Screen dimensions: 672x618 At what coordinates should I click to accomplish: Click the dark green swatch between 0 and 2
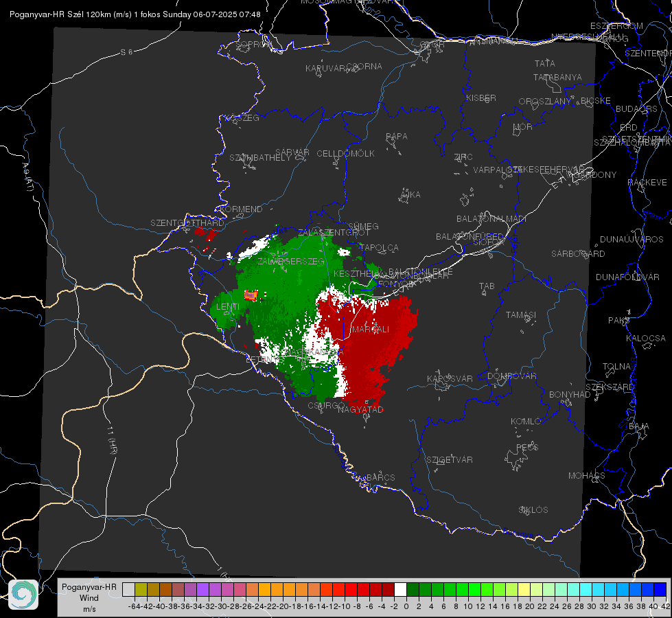coord(413,589)
